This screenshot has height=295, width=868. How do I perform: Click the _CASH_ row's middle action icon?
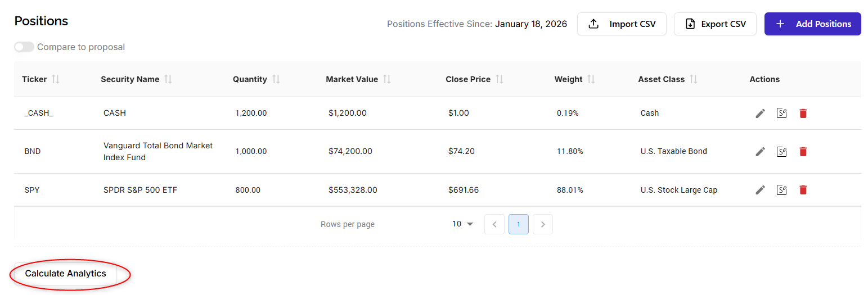point(781,114)
